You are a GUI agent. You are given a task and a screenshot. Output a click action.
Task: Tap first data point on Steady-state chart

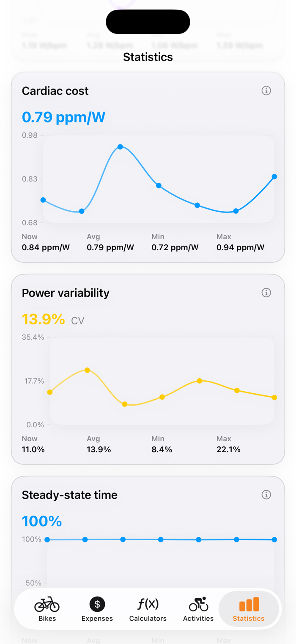point(47,539)
